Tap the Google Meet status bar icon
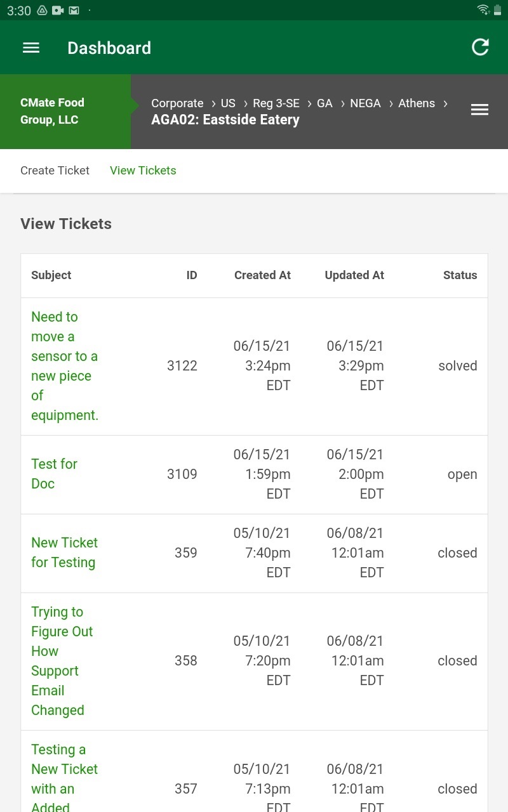 [x=58, y=10]
